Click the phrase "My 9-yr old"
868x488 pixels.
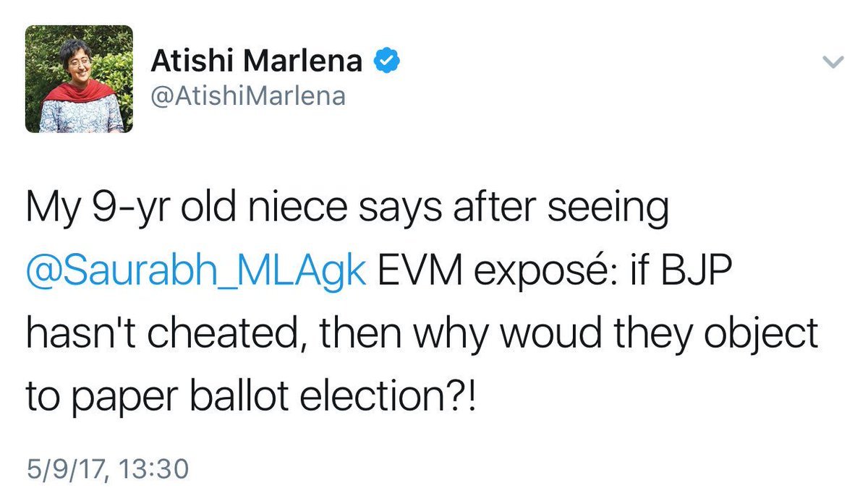(122, 211)
